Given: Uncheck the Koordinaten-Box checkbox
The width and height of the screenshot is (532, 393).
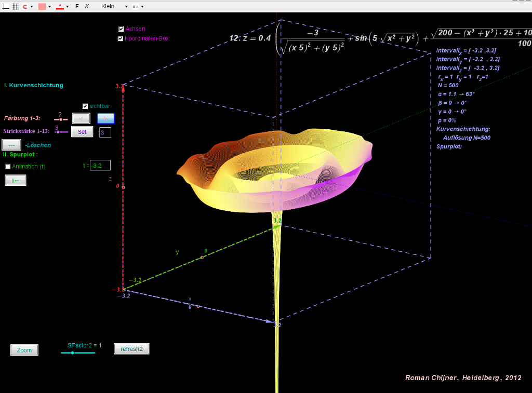Looking at the screenshot, I should (x=121, y=38).
